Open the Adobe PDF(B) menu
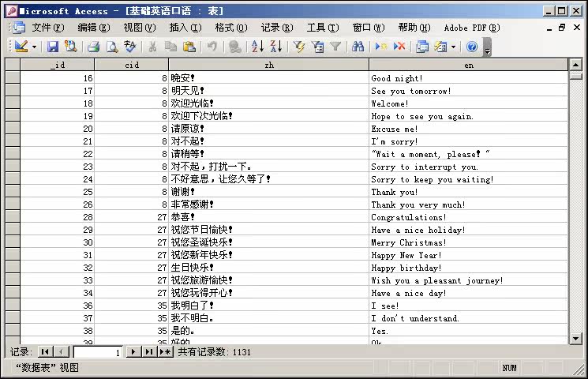 tap(472, 28)
